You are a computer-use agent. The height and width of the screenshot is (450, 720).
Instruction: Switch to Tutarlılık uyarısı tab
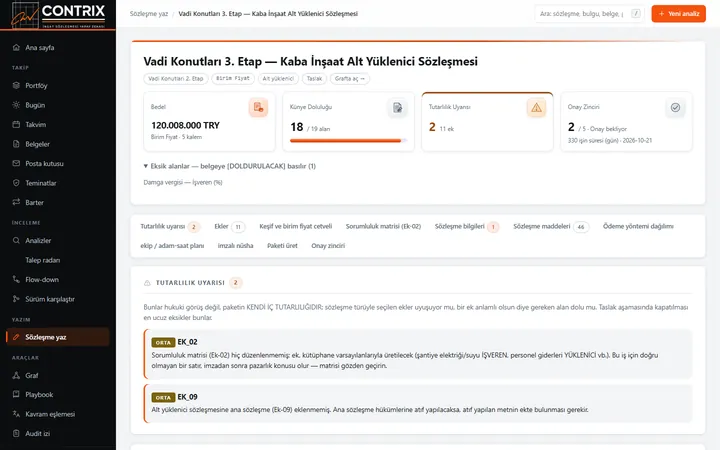click(170, 226)
